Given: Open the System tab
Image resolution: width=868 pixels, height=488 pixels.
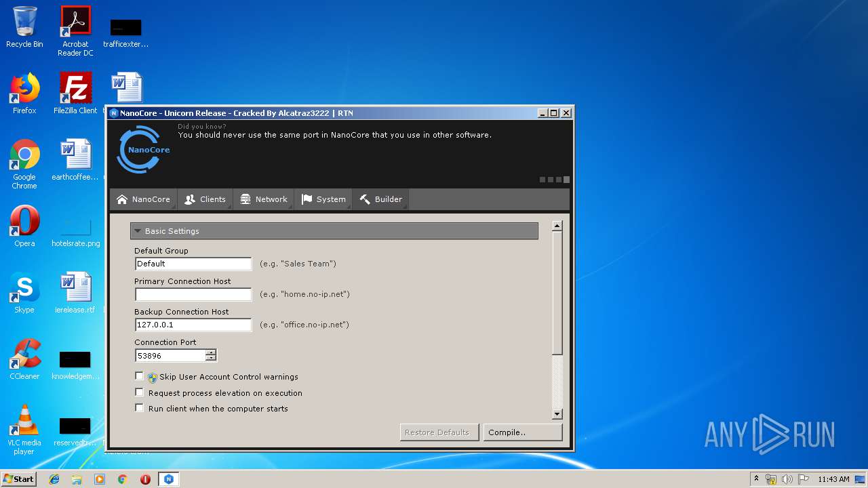Looking at the screenshot, I should [x=323, y=199].
